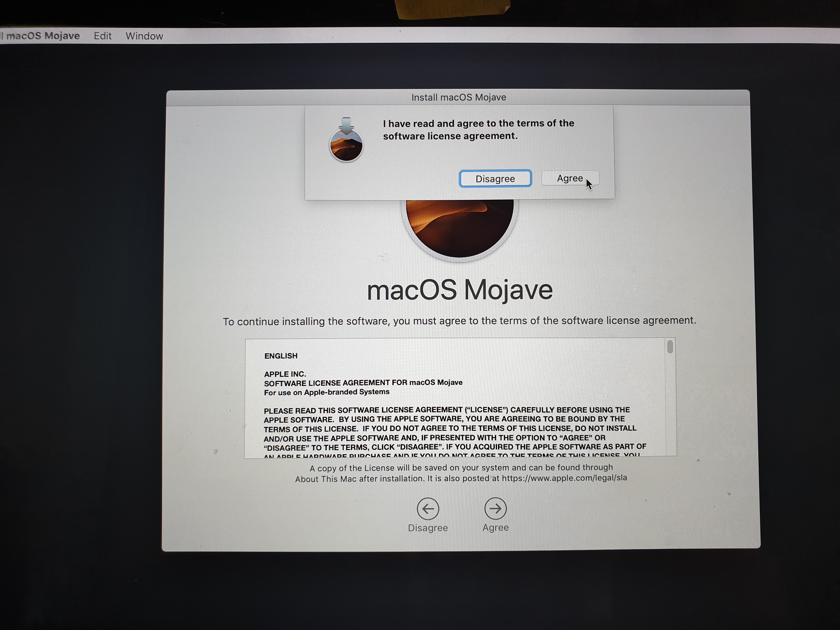Click 'I have read and agree' dialog message
Image resolution: width=840 pixels, height=630 pixels.
[x=479, y=130]
